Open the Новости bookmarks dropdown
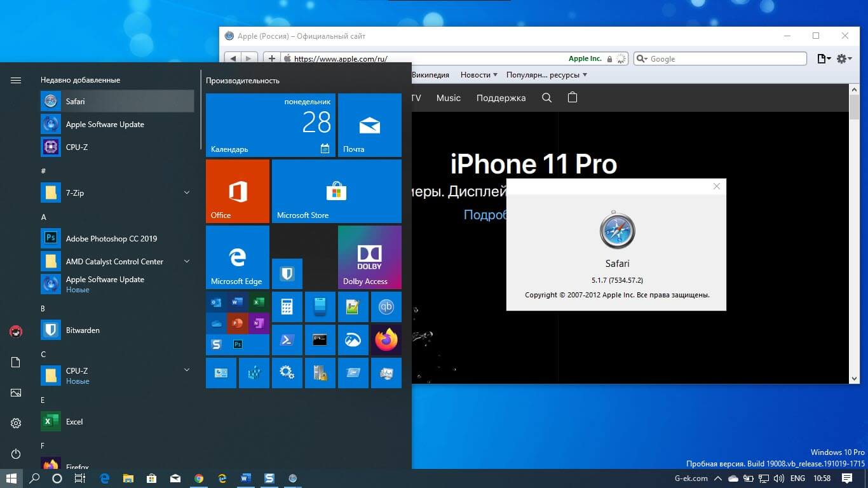 [479, 75]
